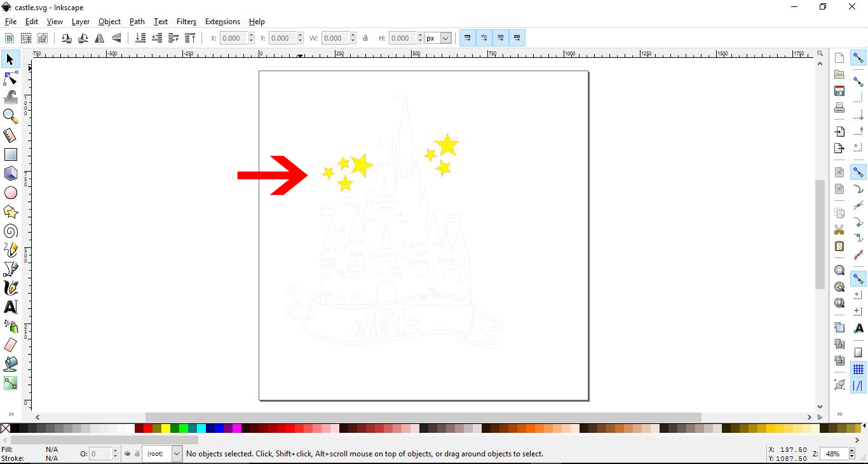Select the Fill bucket tool
The width and height of the screenshot is (868, 464).
click(10, 364)
